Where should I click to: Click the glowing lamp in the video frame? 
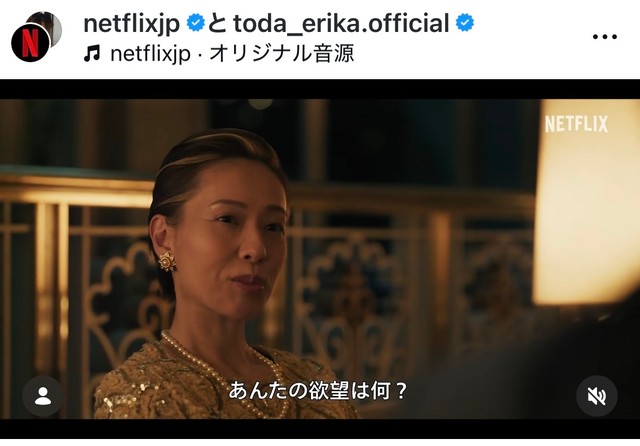(x=586, y=202)
